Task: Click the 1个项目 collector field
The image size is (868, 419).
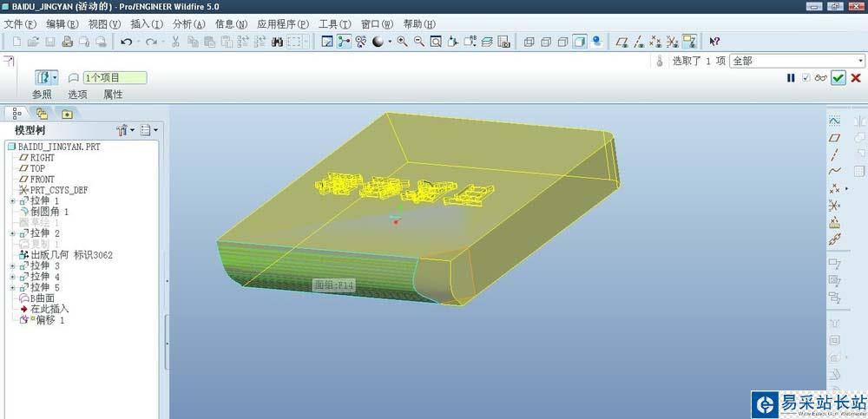Action: (115, 78)
